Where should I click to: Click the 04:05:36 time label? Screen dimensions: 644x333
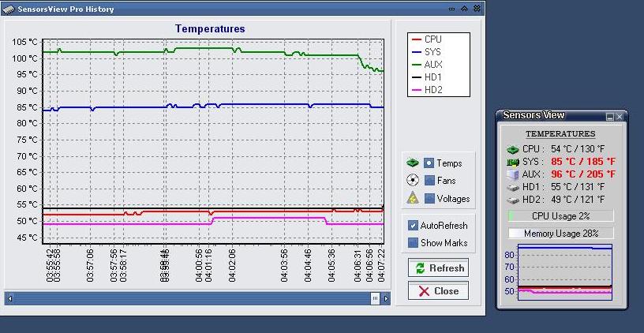(x=331, y=265)
